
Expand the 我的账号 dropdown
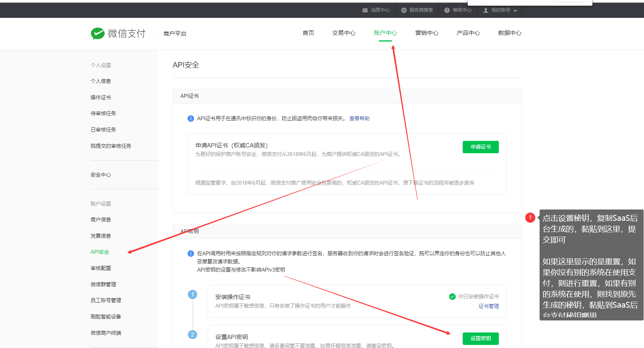pyautogui.click(x=500, y=10)
